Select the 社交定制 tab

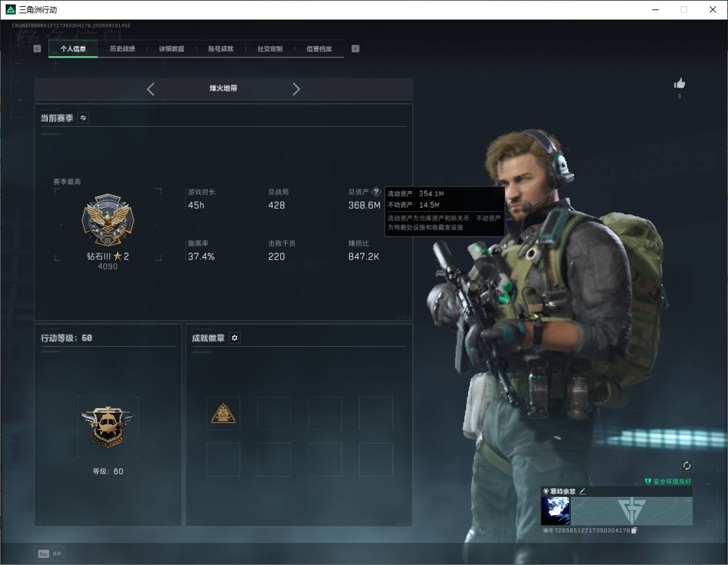point(270,49)
